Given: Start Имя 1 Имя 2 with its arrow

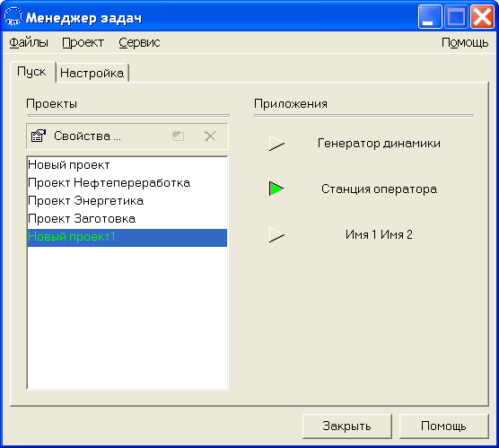Looking at the screenshot, I should (276, 234).
